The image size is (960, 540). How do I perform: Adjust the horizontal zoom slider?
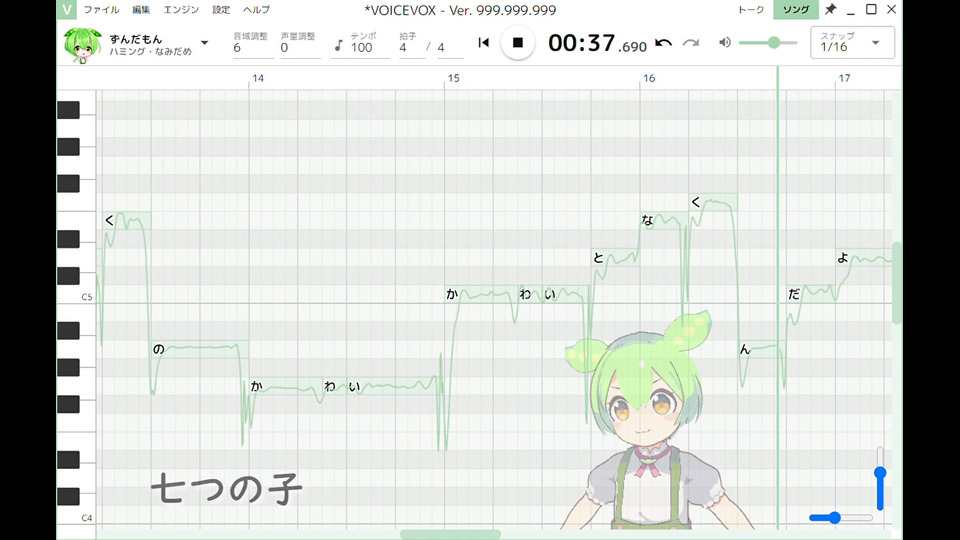click(x=841, y=518)
